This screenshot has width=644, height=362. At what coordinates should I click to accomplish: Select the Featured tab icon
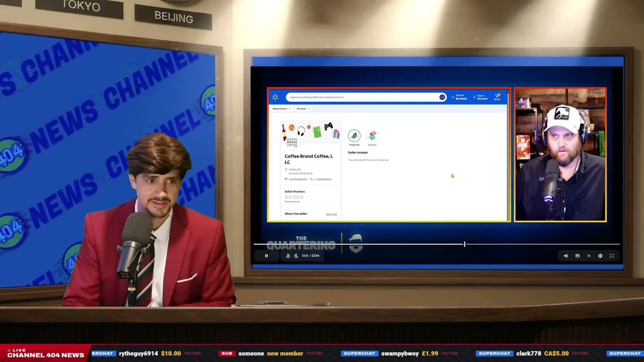(x=354, y=136)
